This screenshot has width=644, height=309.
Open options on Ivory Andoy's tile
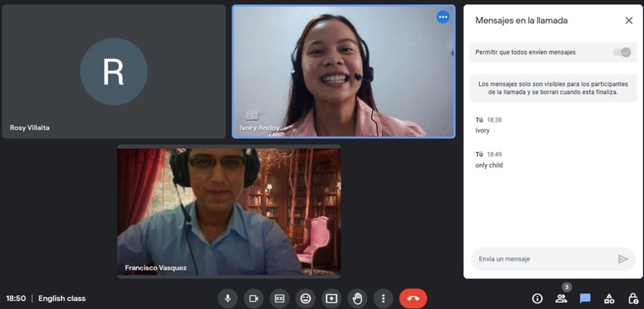click(x=443, y=17)
